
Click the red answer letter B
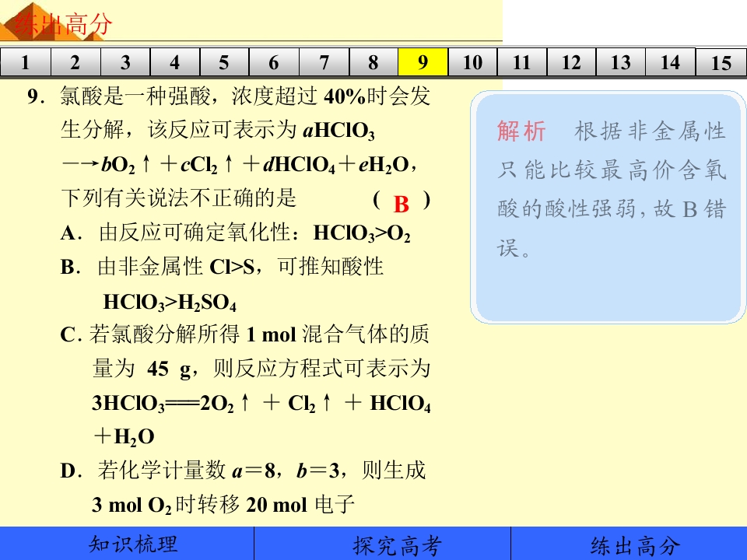pos(402,204)
